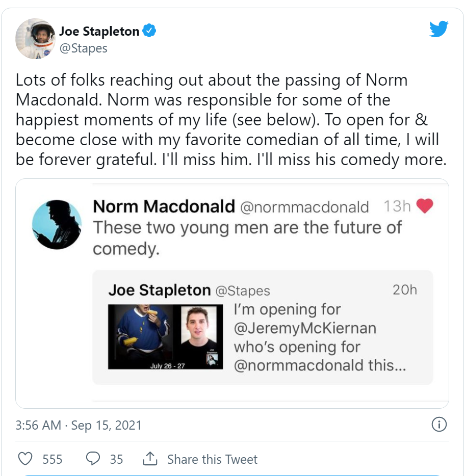Click the @normmacdonald handle in quoted tweet
465x476 pixels.
point(304,207)
